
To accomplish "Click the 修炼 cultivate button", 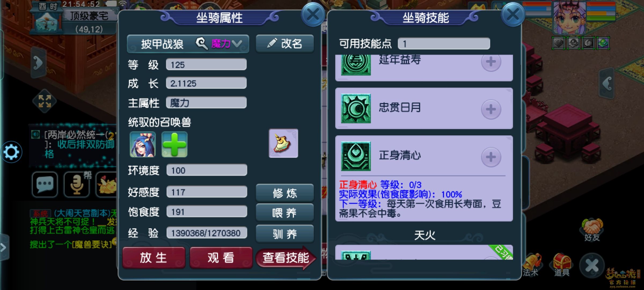I will [x=285, y=193].
